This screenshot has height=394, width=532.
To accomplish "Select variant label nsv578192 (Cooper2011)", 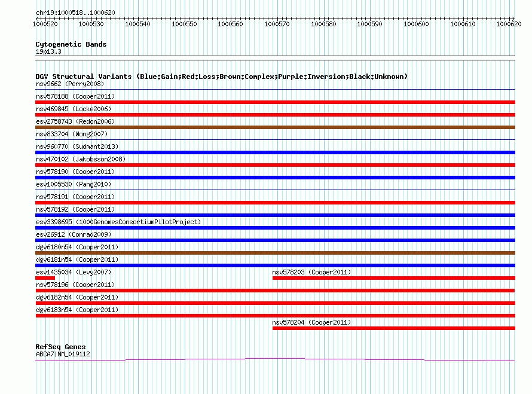I will point(75,209).
